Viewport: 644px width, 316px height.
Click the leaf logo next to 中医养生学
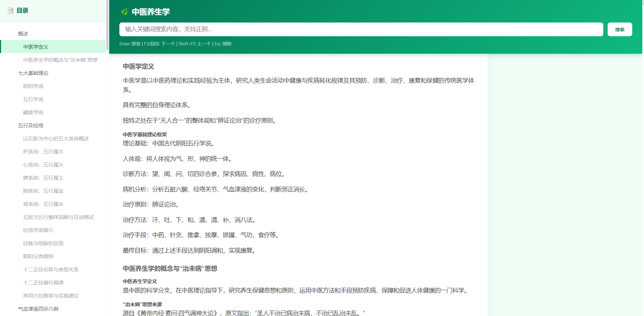124,12
